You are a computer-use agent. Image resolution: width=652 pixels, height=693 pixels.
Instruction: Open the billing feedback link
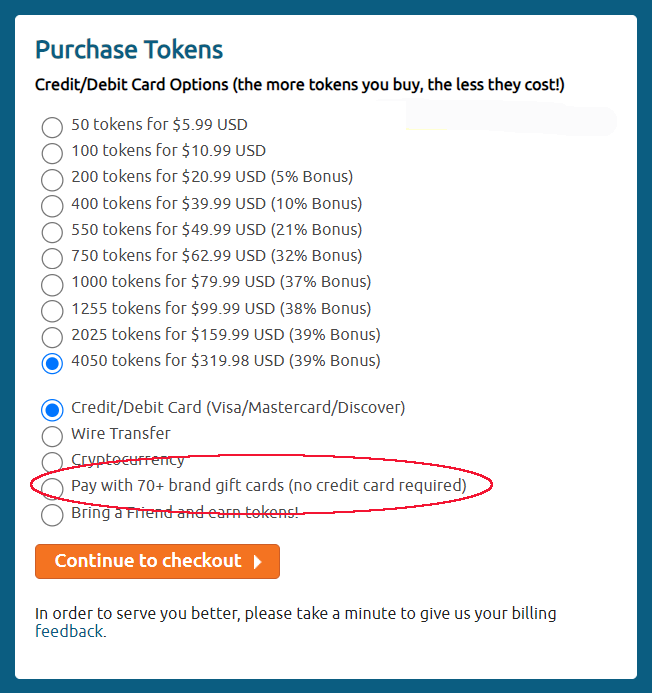69,631
